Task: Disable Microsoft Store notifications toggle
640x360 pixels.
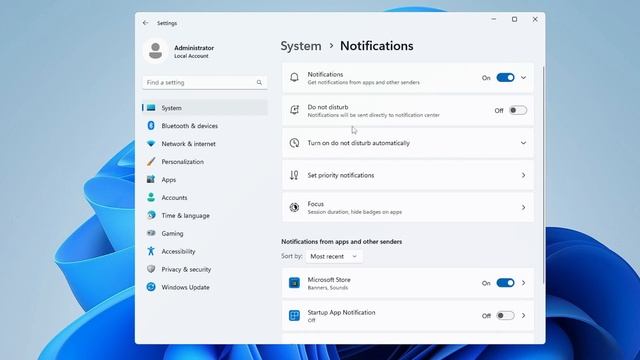Action: (x=505, y=283)
